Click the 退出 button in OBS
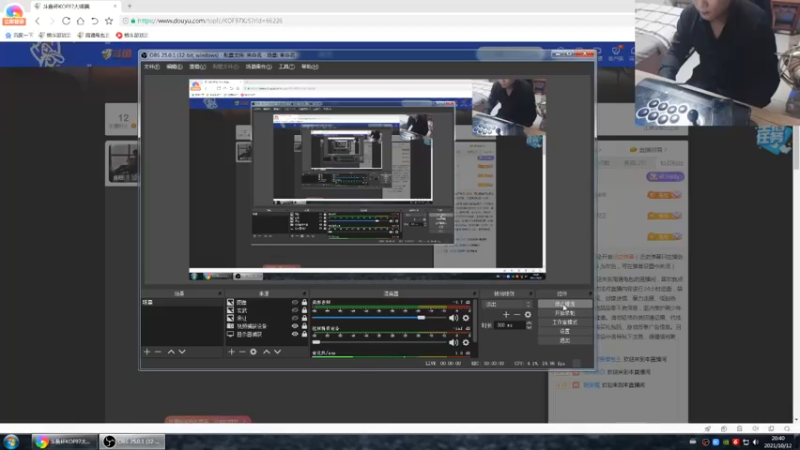Viewport: 800px width, 450px height. coord(565,340)
